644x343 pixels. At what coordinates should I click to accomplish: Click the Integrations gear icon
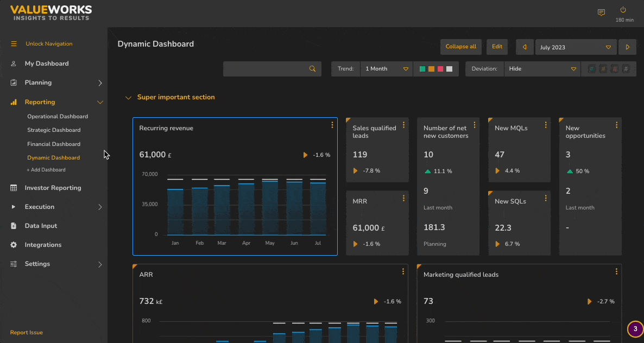click(x=14, y=245)
